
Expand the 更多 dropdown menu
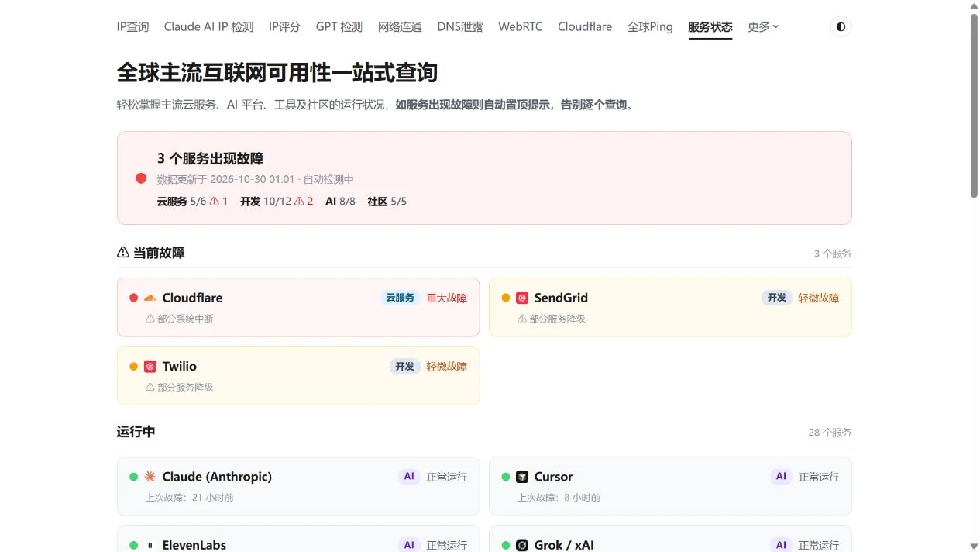pos(763,26)
